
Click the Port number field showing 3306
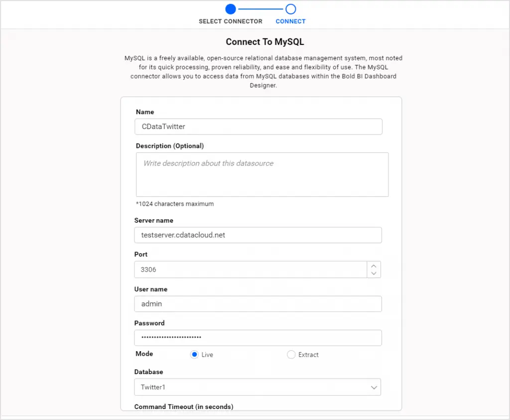(250, 270)
